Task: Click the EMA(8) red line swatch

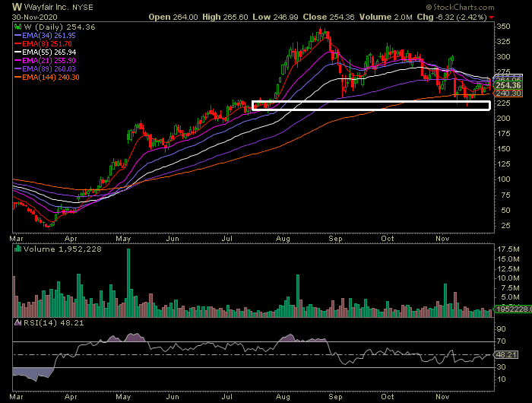Action: coord(18,44)
